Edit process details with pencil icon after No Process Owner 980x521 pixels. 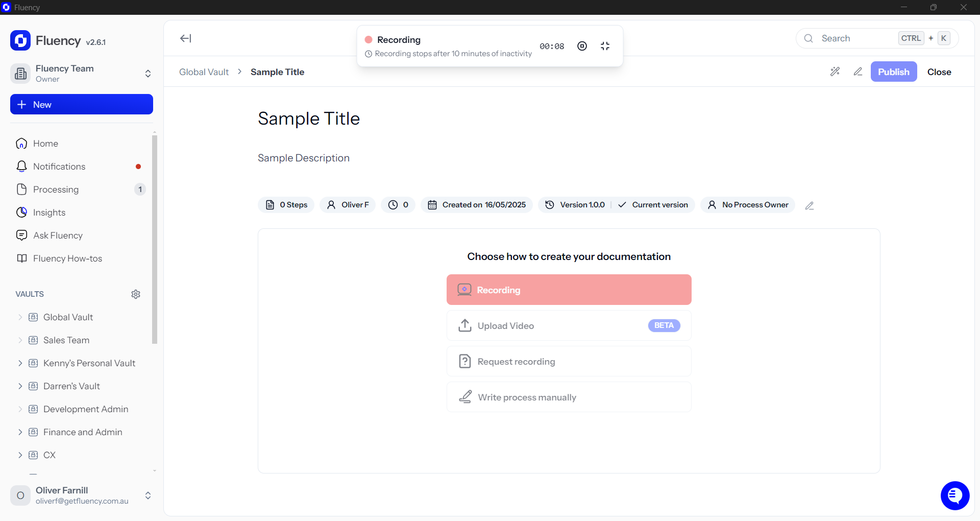810,205
